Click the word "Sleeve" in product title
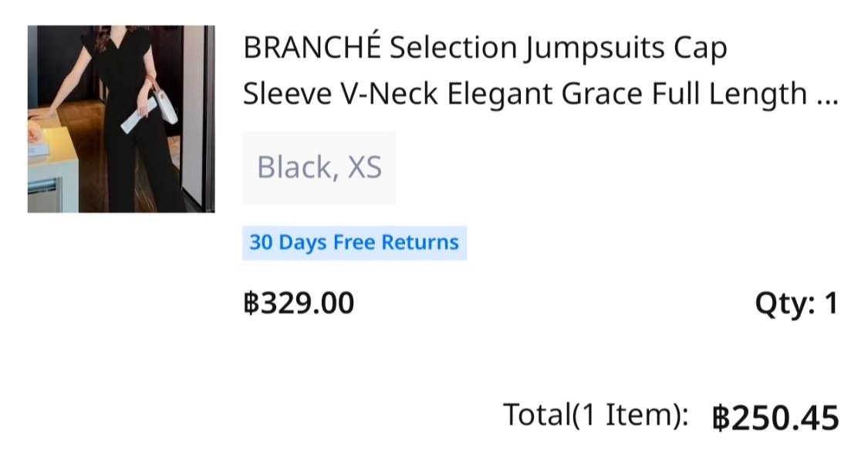868x463 pixels. pos(285,95)
